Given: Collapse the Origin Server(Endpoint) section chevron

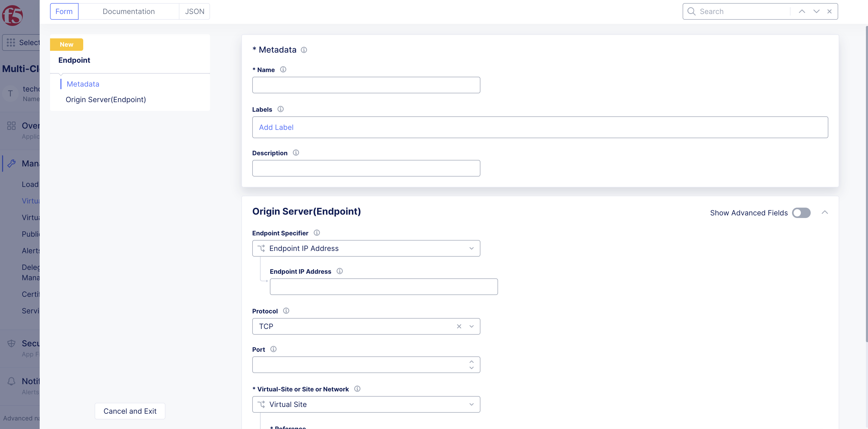Looking at the screenshot, I should tap(825, 212).
